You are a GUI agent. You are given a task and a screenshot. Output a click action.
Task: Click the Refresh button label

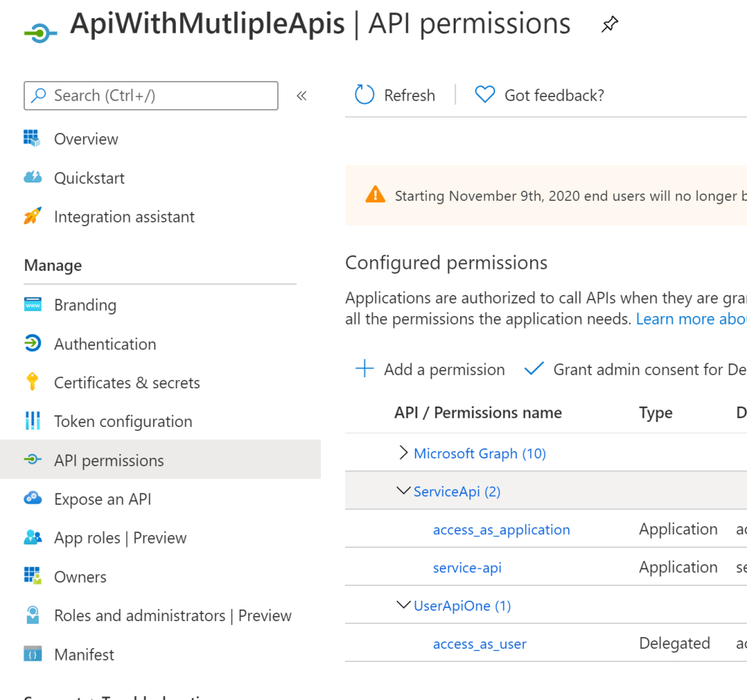[410, 96]
